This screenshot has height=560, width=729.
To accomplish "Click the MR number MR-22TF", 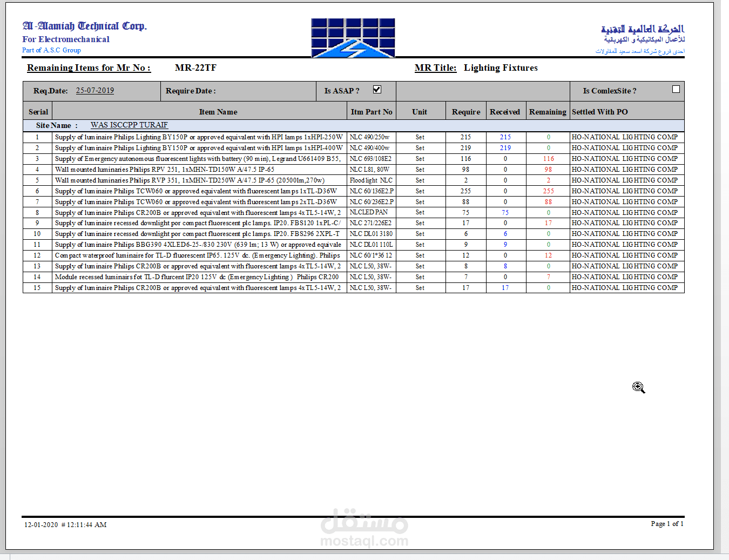I will pyautogui.click(x=195, y=68).
